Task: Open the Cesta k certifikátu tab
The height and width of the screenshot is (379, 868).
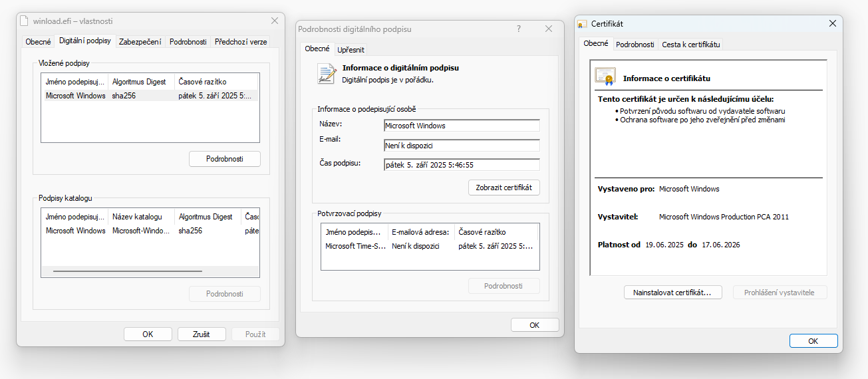Action: tap(690, 45)
